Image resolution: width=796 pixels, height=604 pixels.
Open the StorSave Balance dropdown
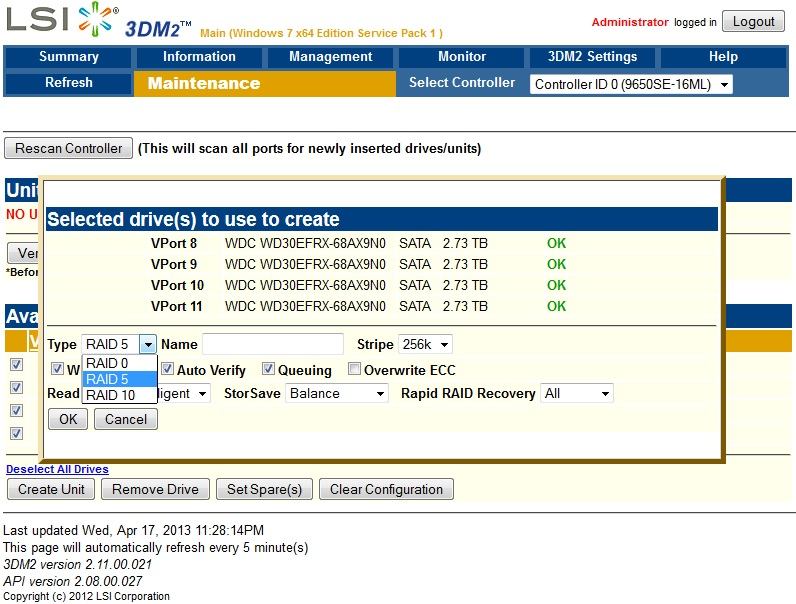tap(337, 393)
